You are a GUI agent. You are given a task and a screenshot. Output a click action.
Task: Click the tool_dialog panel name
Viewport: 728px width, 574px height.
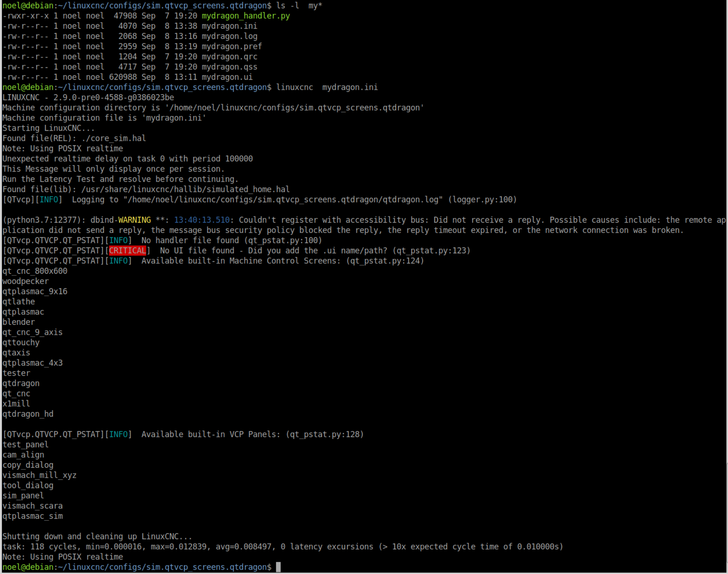(28, 486)
